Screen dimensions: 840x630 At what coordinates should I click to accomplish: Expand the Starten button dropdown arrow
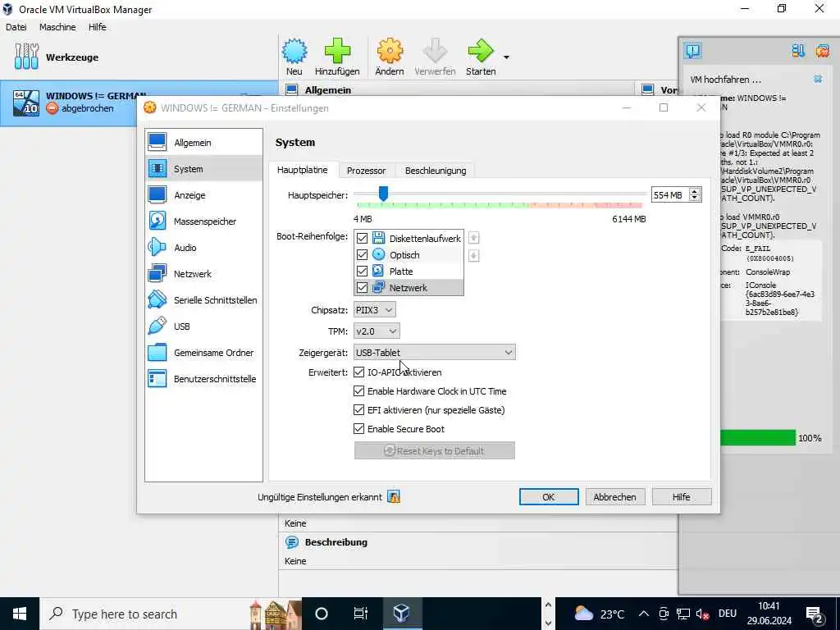pos(506,57)
